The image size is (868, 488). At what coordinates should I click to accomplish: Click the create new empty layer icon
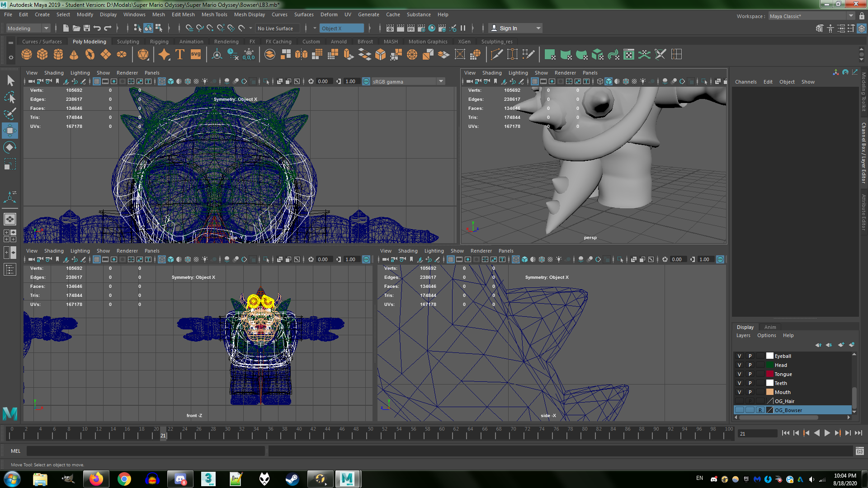coord(841,345)
